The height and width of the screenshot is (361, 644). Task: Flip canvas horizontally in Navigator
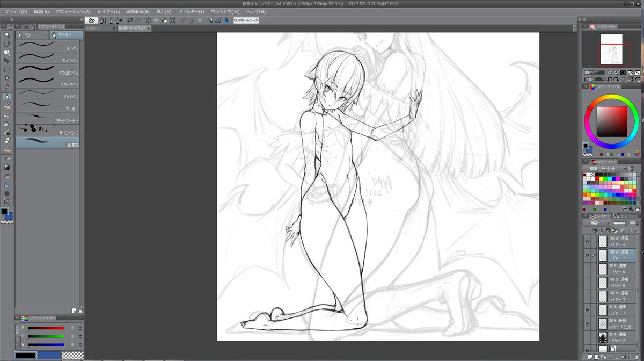pyautogui.click(x=631, y=80)
